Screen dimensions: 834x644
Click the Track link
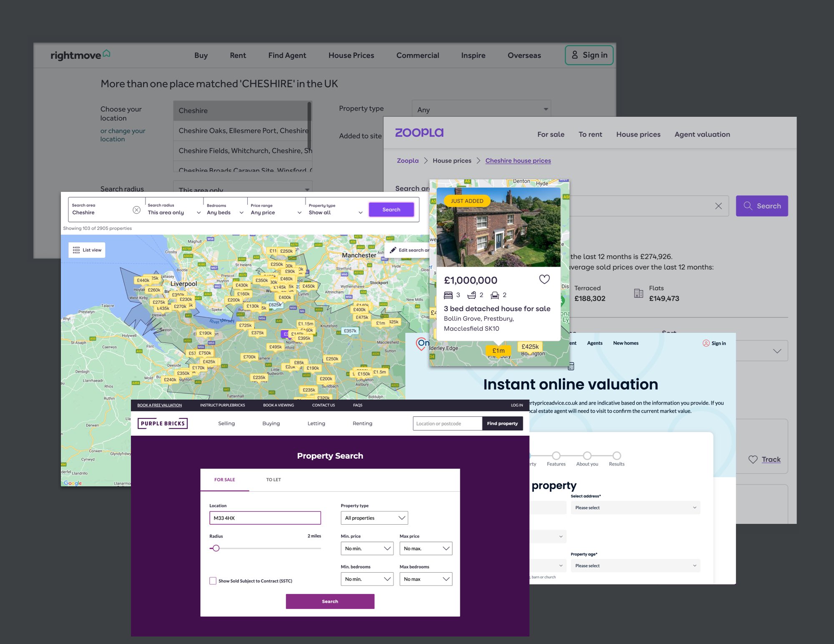click(x=771, y=459)
